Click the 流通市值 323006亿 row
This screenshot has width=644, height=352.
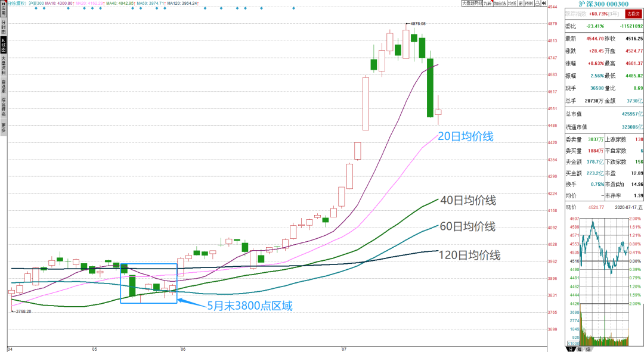[x=604, y=127]
